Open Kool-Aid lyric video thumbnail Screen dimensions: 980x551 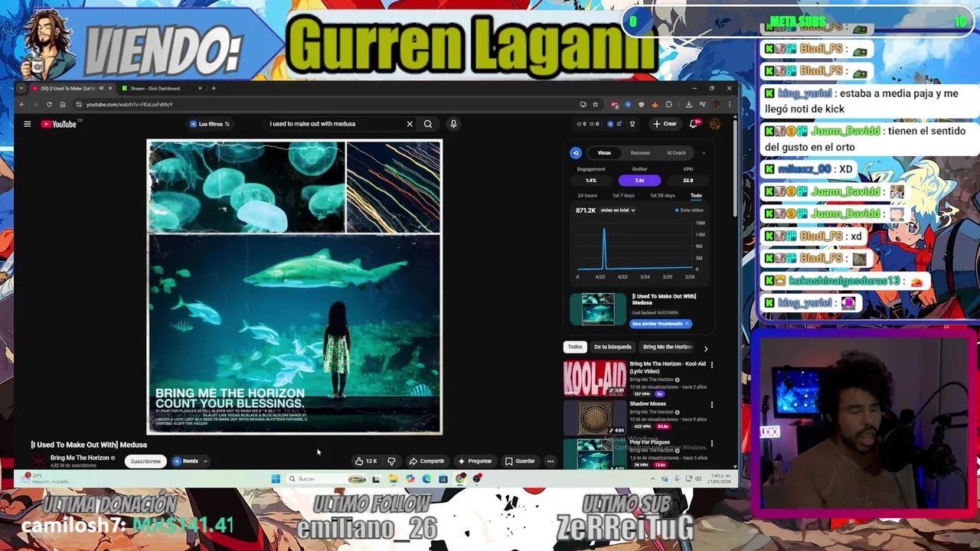(x=595, y=378)
